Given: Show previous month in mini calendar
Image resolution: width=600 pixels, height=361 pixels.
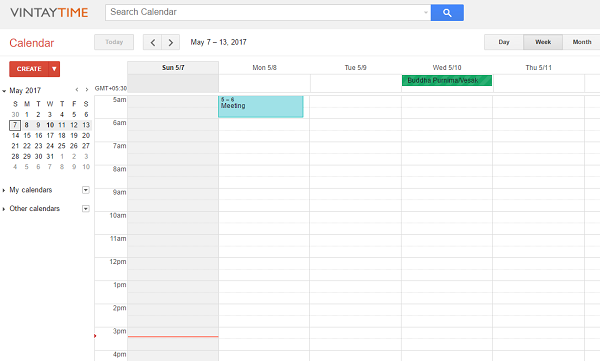Looking at the screenshot, I should click(77, 90).
